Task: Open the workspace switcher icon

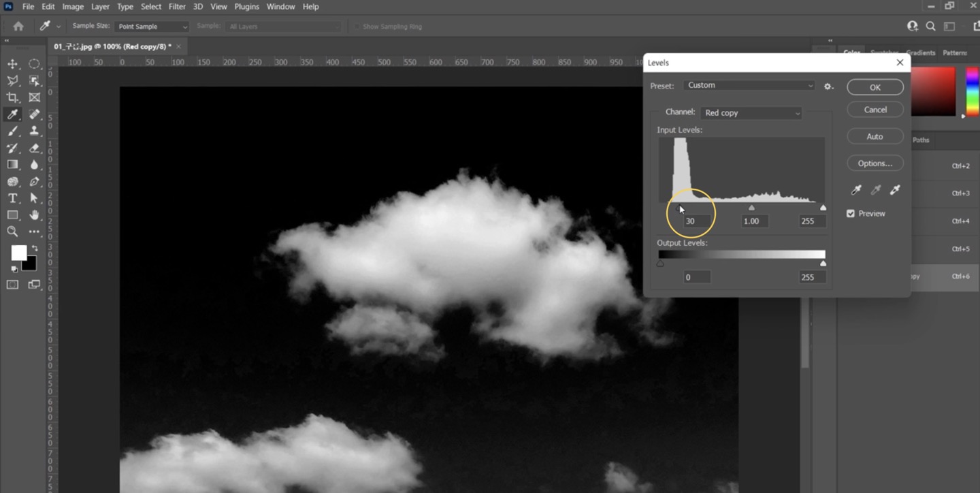Action: point(949,27)
